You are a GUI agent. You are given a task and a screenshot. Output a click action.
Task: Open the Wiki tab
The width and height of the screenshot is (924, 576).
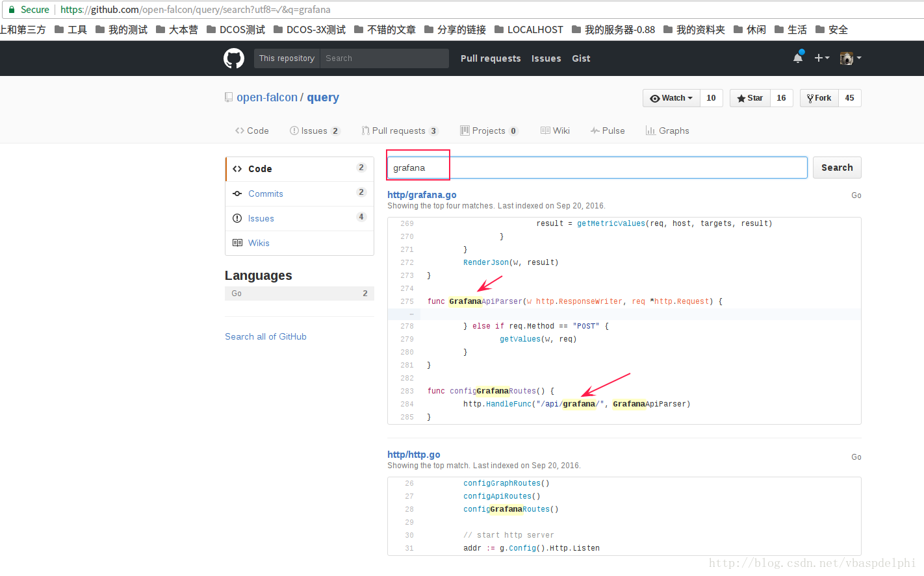[x=556, y=131]
